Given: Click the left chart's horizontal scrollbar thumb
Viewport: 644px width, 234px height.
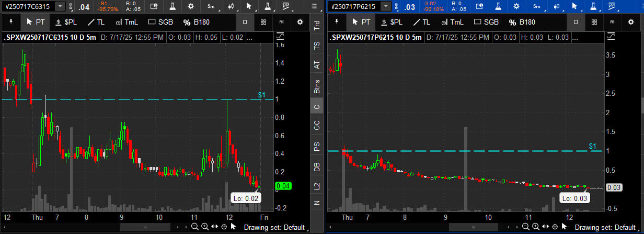Looking at the screenshot, I should click(x=144, y=227).
